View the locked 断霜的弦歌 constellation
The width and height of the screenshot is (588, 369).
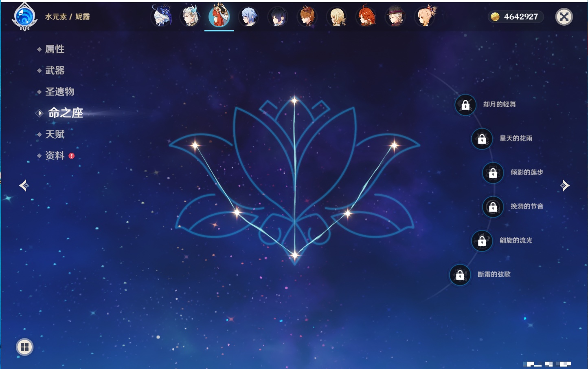pyautogui.click(x=460, y=275)
